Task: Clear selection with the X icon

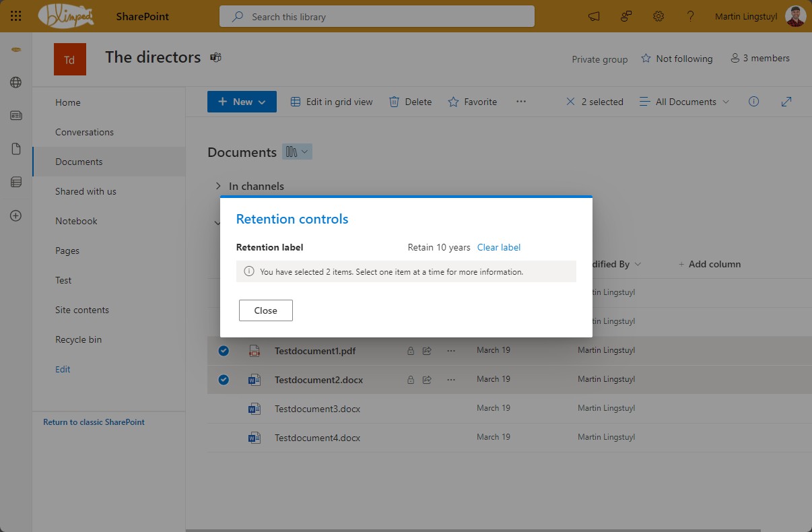Action: click(570, 102)
